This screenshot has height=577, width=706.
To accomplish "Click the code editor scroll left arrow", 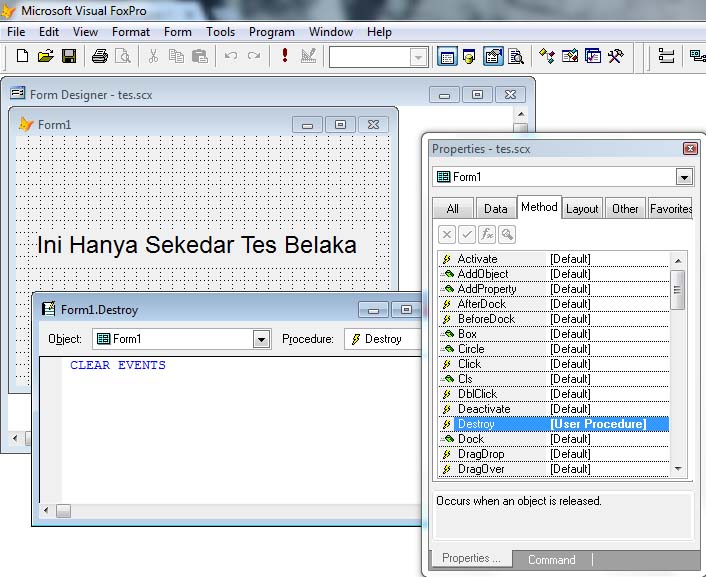I will (46, 510).
